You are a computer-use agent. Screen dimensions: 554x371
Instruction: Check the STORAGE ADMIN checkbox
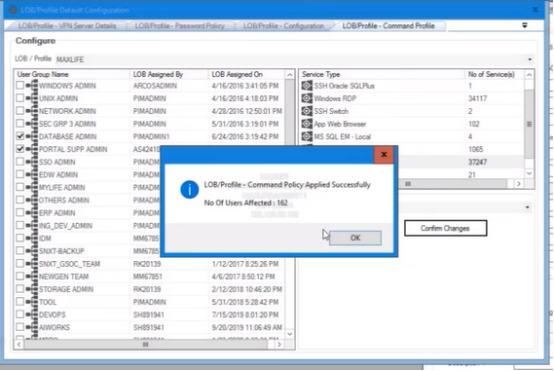click(20, 289)
